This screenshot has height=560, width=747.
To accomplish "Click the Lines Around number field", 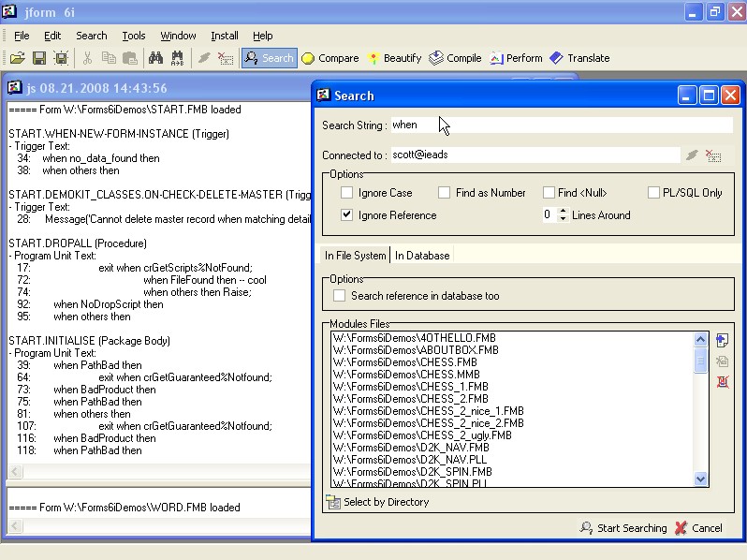I will point(549,215).
